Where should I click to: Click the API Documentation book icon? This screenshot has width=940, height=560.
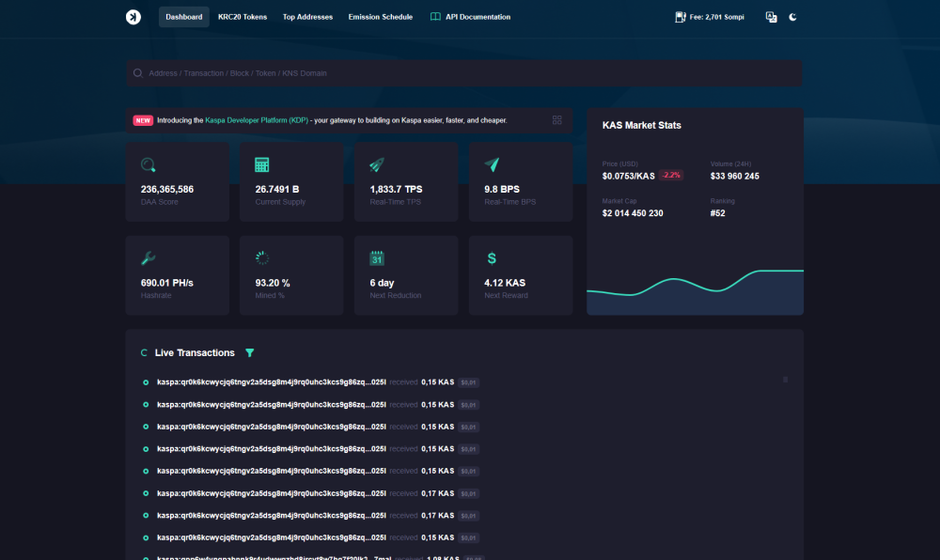pos(435,17)
